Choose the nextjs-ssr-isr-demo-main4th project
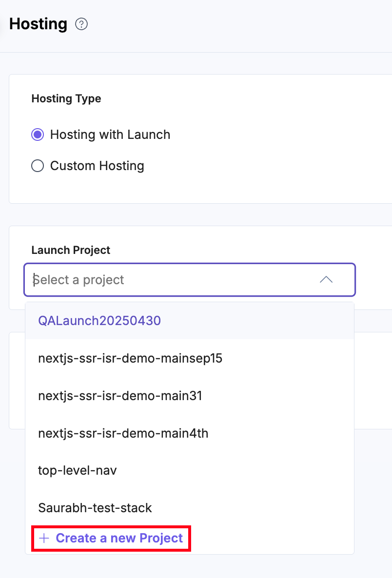The height and width of the screenshot is (578, 392). pyautogui.click(x=123, y=433)
